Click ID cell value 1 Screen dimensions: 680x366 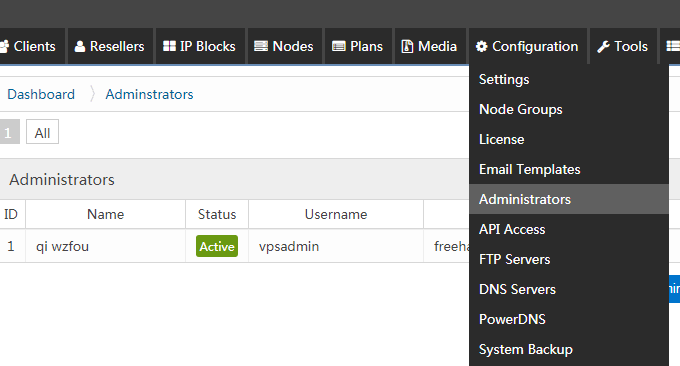[11, 246]
